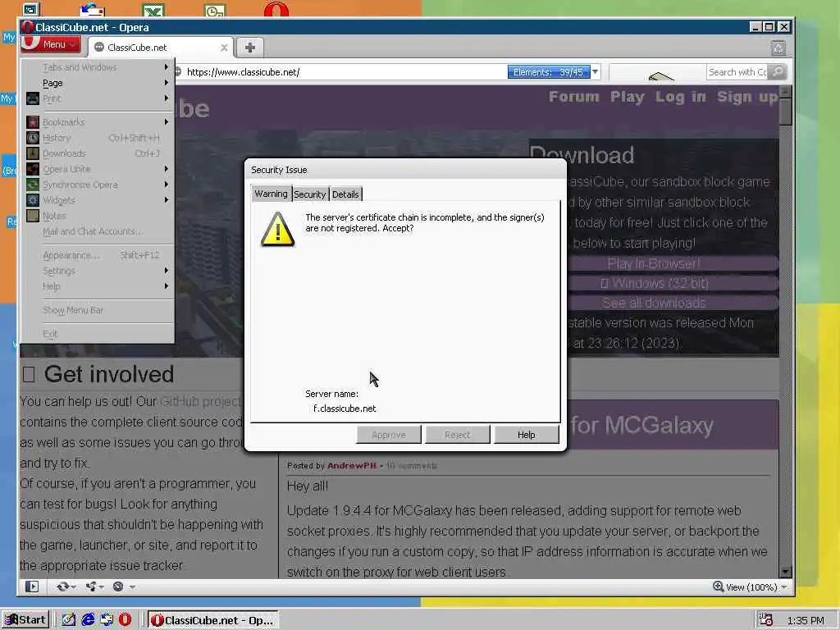Open the closed tabs trash icon
840x630 pixels.
coord(778,48)
